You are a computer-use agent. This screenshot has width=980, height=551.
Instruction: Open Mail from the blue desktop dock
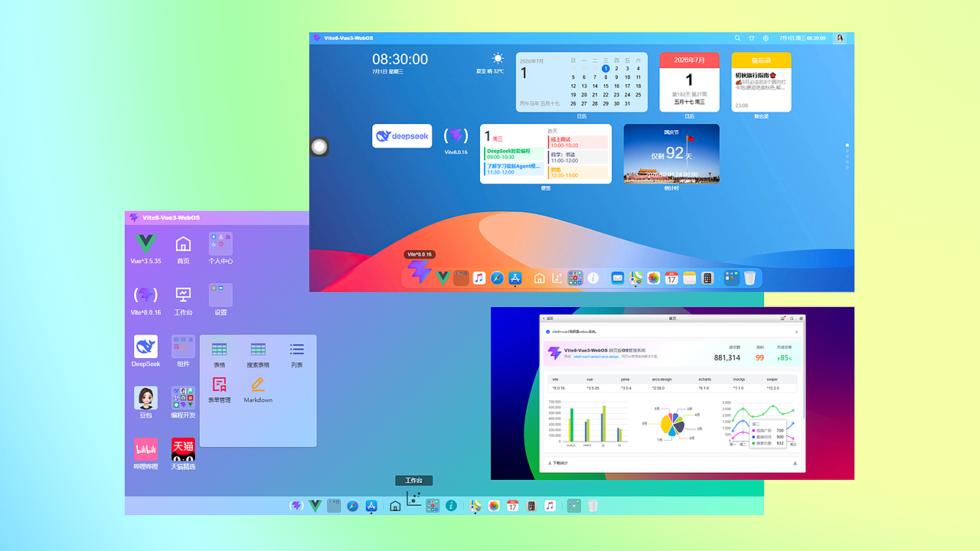pyautogui.click(x=618, y=278)
